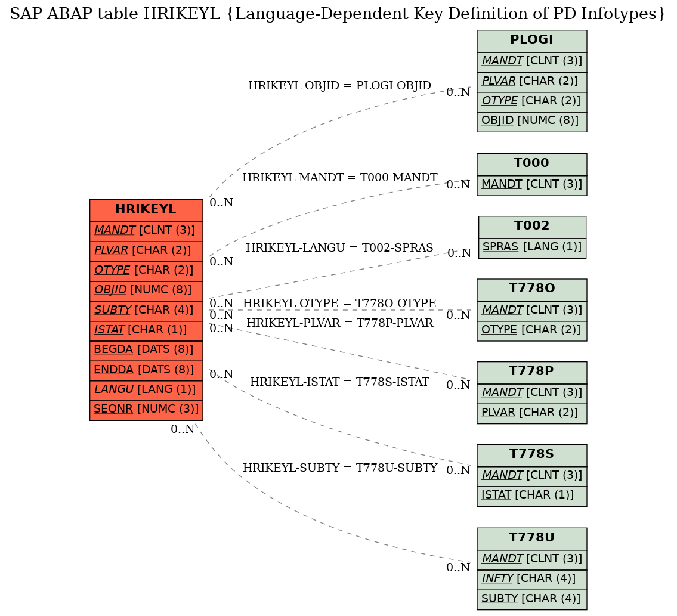Select OTYPE [CHAR (2)] row in T778O
677x616 pixels.
(x=531, y=331)
